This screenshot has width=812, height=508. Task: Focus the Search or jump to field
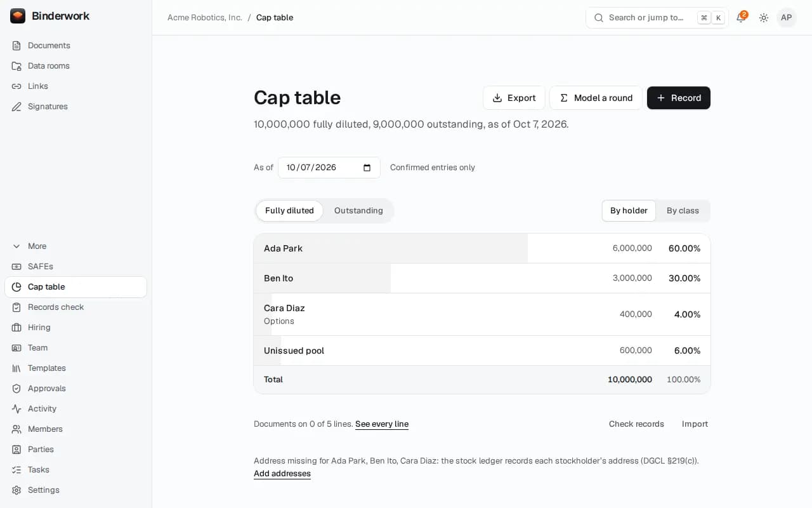point(657,18)
